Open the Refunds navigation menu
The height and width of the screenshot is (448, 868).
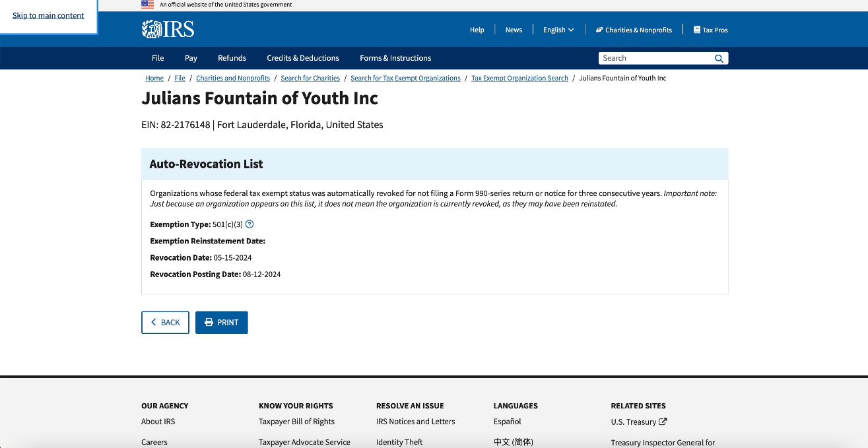pyautogui.click(x=232, y=58)
